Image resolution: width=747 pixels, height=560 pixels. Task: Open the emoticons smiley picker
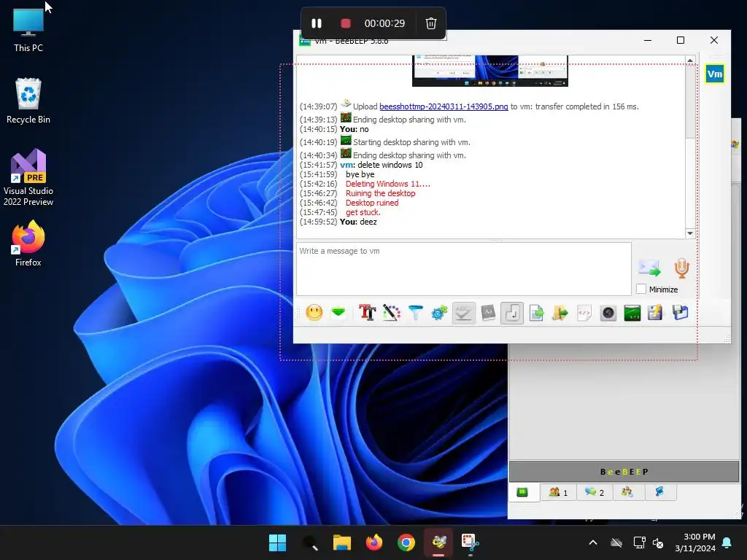314,313
